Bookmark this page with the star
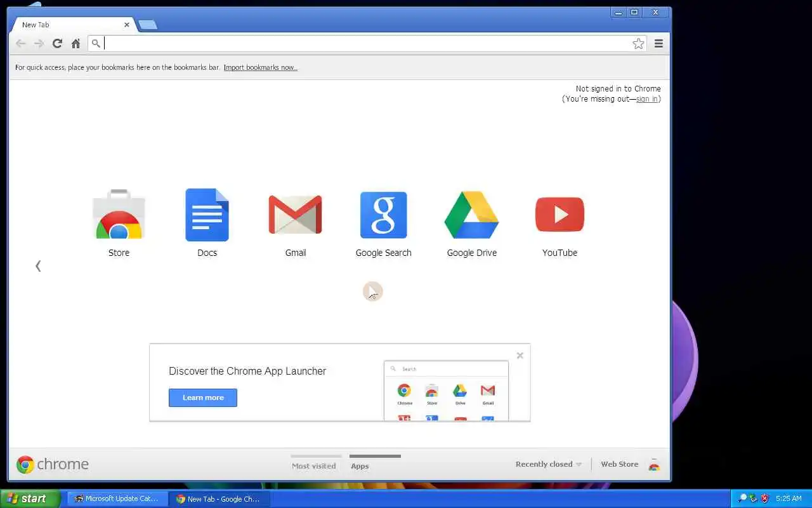 (638, 43)
